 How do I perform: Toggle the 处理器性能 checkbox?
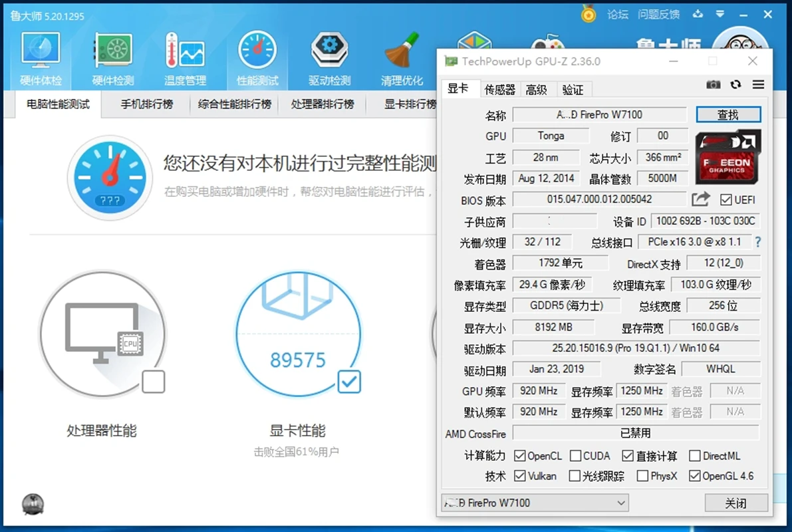coord(153,382)
